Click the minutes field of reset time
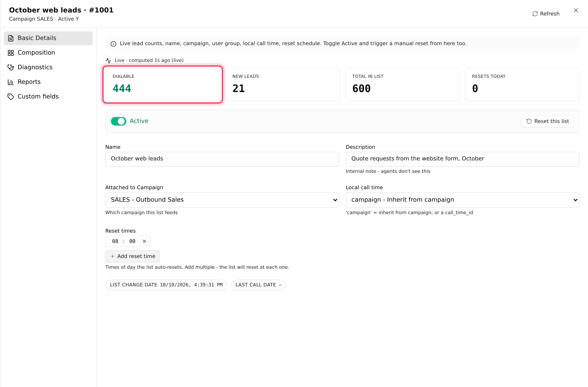 coord(132,241)
